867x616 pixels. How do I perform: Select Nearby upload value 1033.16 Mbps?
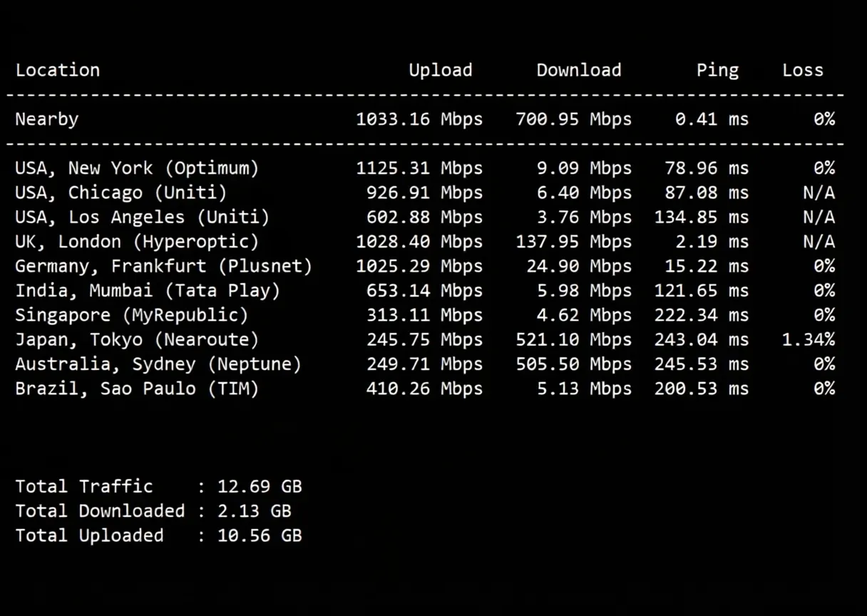tap(420, 119)
